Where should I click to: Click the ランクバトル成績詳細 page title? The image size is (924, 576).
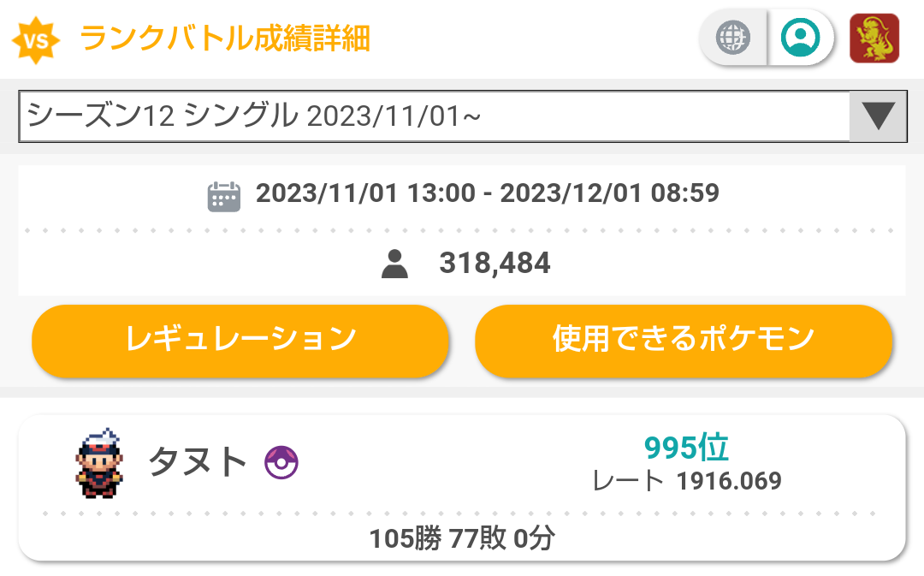tap(224, 39)
